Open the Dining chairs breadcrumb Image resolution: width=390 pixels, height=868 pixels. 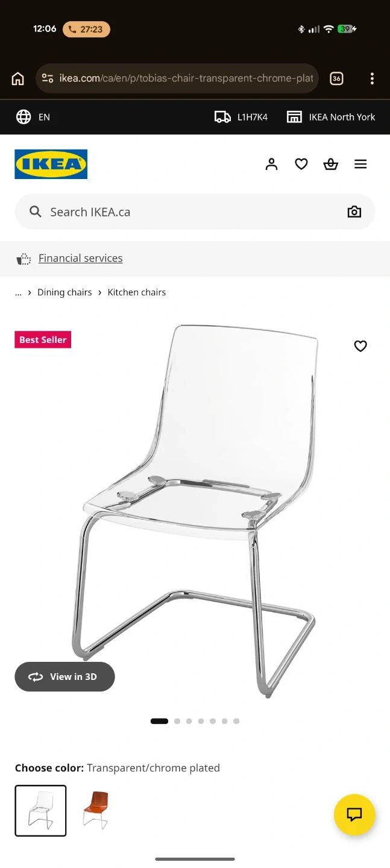pos(64,292)
